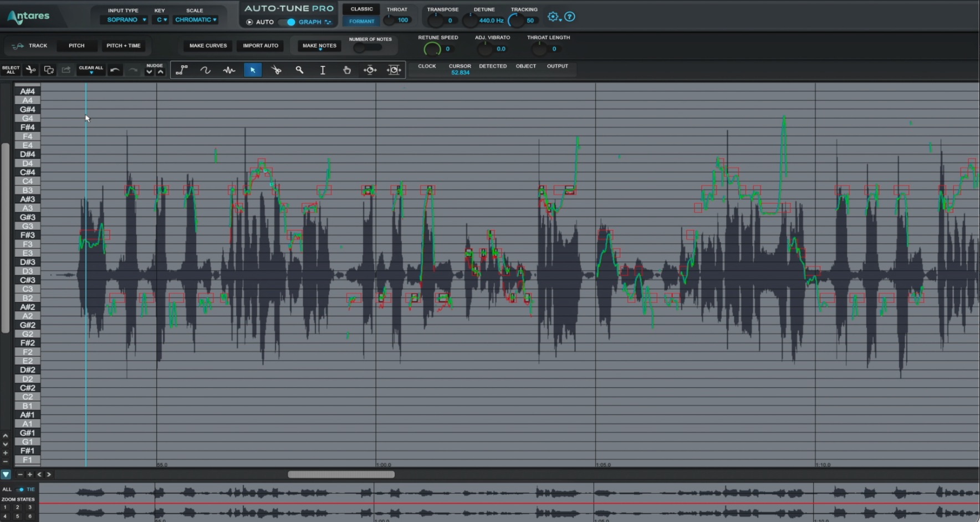Viewport: 980px width, 522px height.
Task: Click the horizontal zoom out minus
Action: tap(21, 474)
